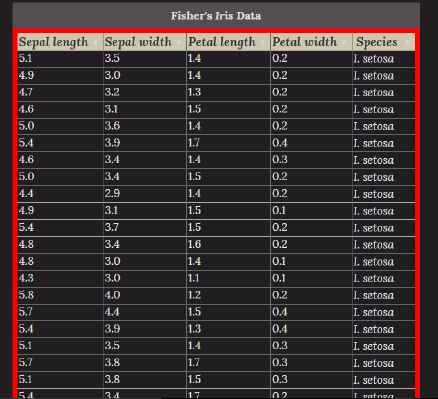Click sepal width 3.4 in the petal length 1.6 row

[145, 245]
